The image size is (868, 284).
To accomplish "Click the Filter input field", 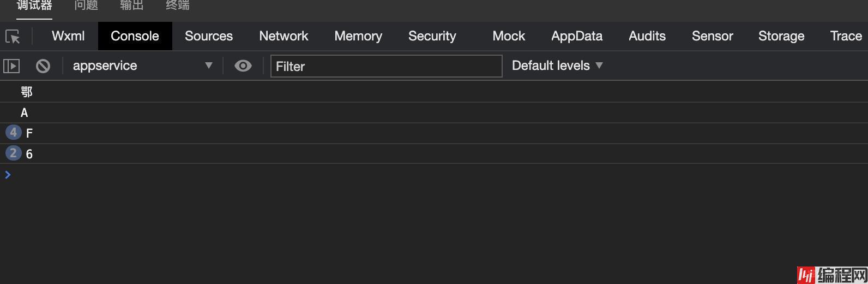I will click(386, 66).
